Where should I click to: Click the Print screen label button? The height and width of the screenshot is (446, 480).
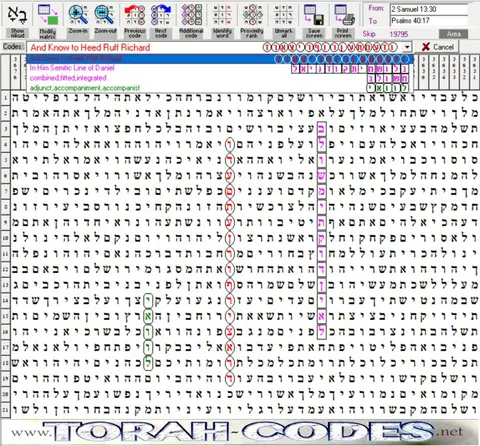(x=343, y=33)
